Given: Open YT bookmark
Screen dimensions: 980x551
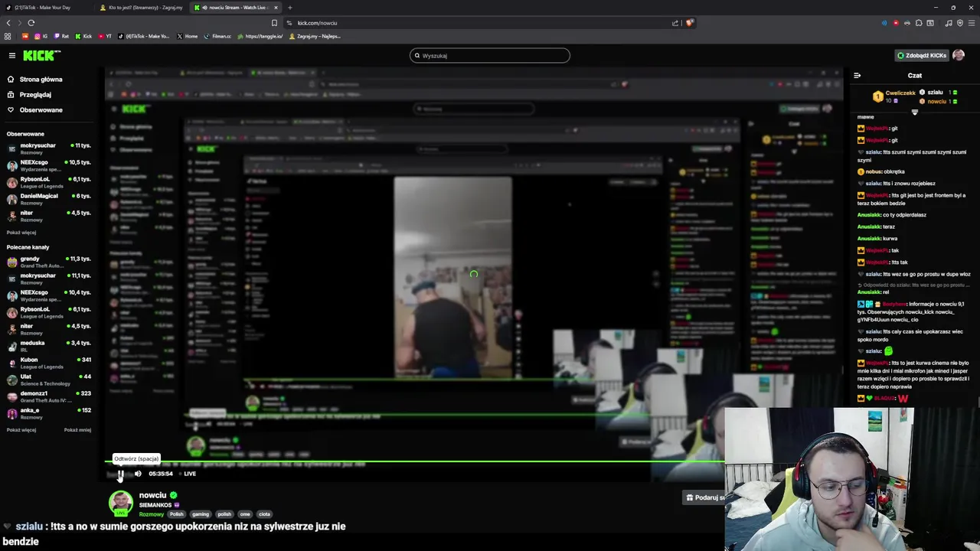Looking at the screenshot, I should [x=105, y=36].
